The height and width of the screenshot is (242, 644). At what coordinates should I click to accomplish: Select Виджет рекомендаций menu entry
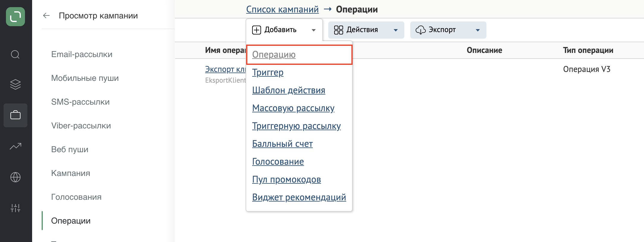(299, 197)
